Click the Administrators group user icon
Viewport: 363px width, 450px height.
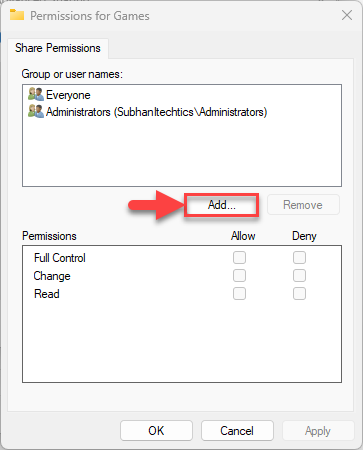(36, 111)
